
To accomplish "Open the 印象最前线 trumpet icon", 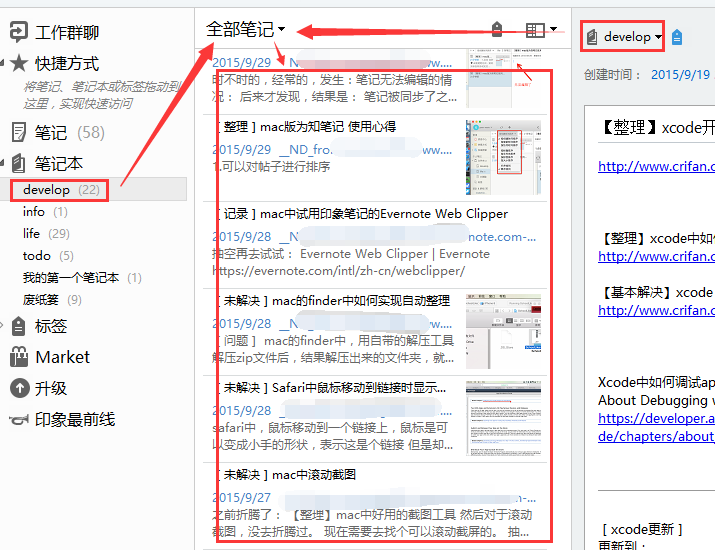I will click(x=19, y=420).
